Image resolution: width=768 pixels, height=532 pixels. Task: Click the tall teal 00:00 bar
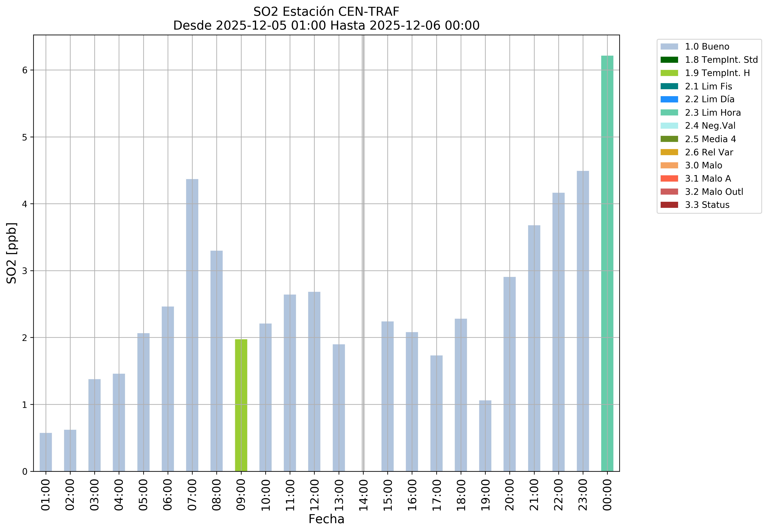(x=607, y=263)
